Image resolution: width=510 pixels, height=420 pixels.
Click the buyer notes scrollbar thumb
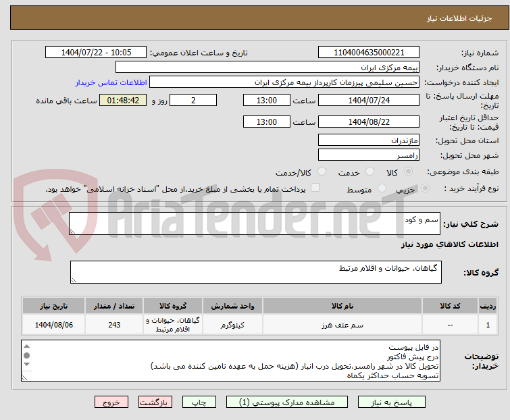point(27,355)
